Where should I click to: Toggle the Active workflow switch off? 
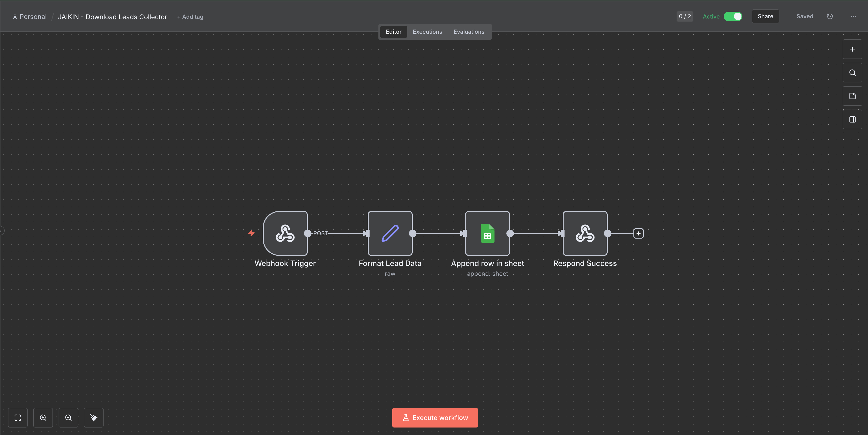coord(733,16)
